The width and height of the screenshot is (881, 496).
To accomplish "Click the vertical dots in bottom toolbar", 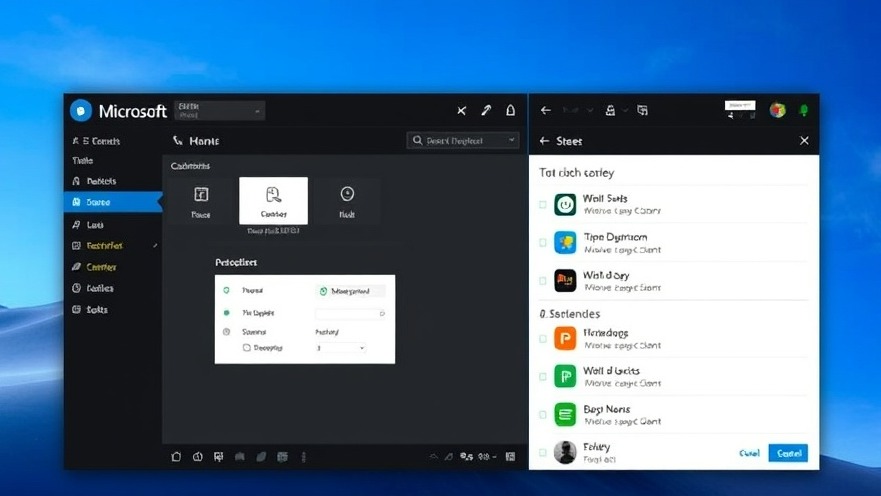I will (304, 457).
